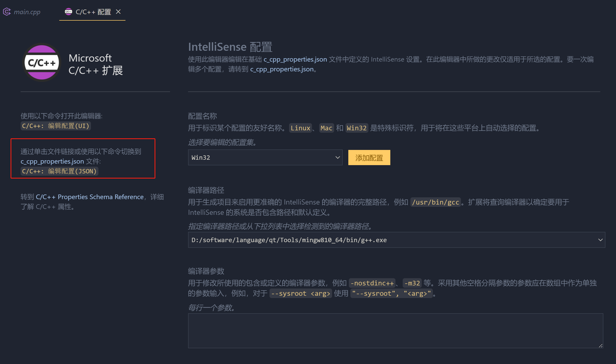
Task: Click the -m32 example code text
Action: click(412, 283)
